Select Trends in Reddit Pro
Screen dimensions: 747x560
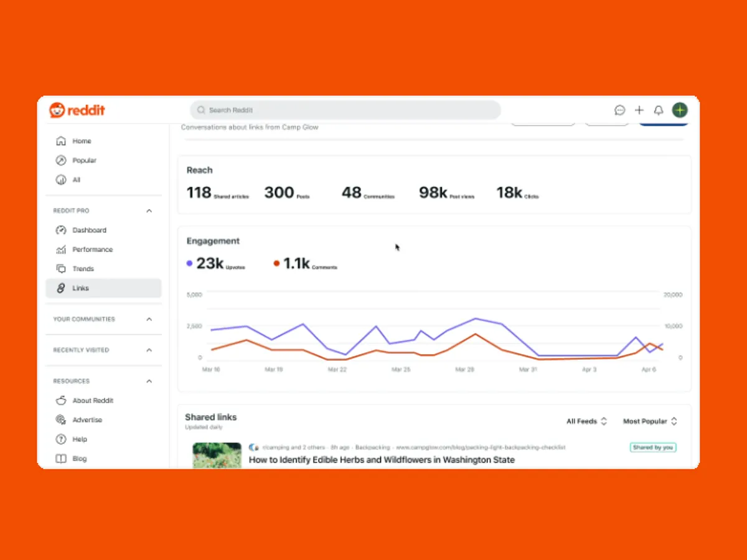point(83,269)
